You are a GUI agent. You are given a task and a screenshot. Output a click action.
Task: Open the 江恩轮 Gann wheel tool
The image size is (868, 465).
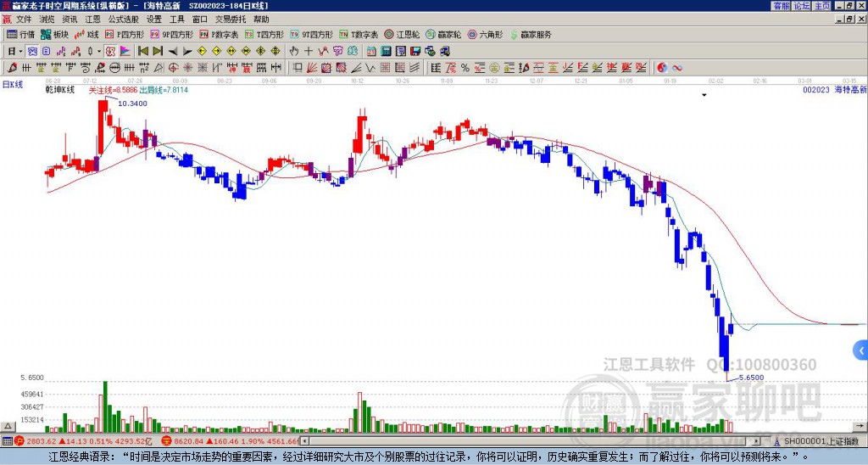(x=402, y=34)
